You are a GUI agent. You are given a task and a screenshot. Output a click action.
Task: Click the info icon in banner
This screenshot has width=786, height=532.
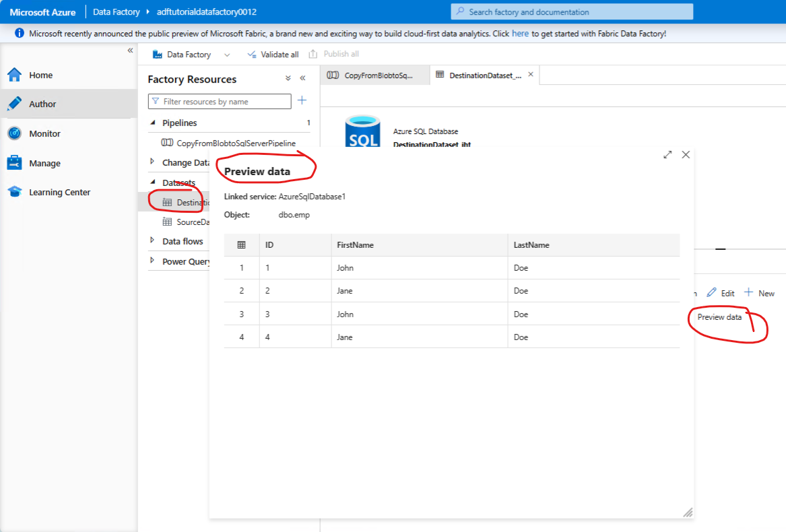19,33
